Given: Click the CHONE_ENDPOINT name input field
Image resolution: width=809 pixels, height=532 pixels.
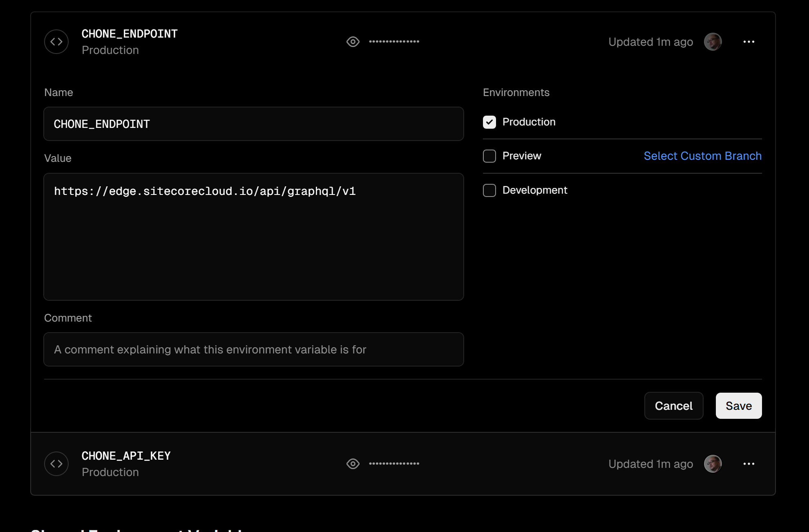Looking at the screenshot, I should coord(254,123).
